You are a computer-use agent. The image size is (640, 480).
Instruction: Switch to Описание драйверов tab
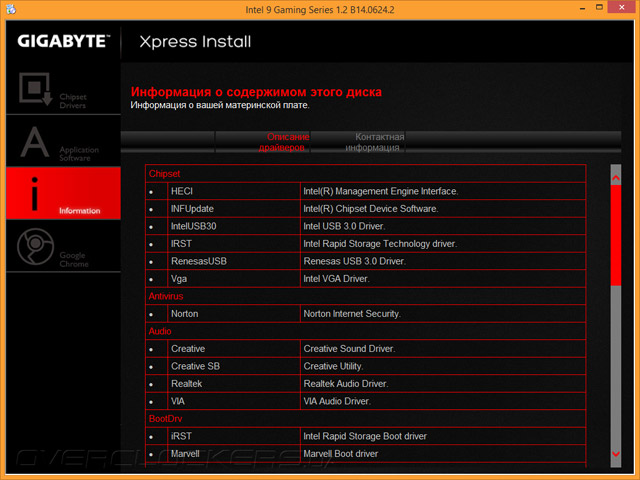[263, 142]
